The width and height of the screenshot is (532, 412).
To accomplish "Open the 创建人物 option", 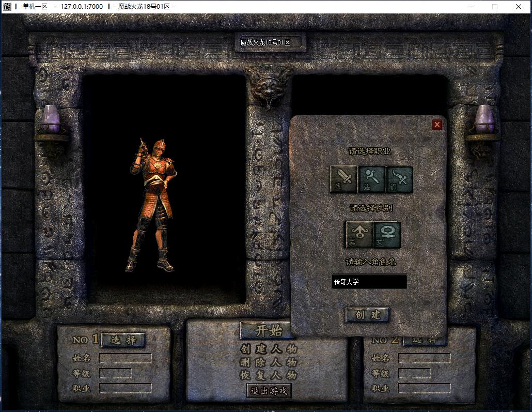I will pyautogui.click(x=269, y=349).
